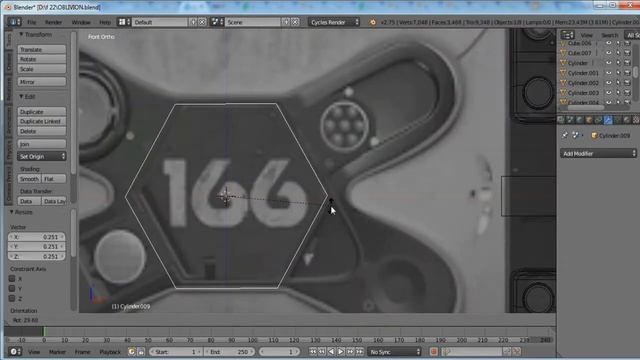Open the Outliner editor type selector
This screenshot has width=640, height=360.
click(x=567, y=35)
